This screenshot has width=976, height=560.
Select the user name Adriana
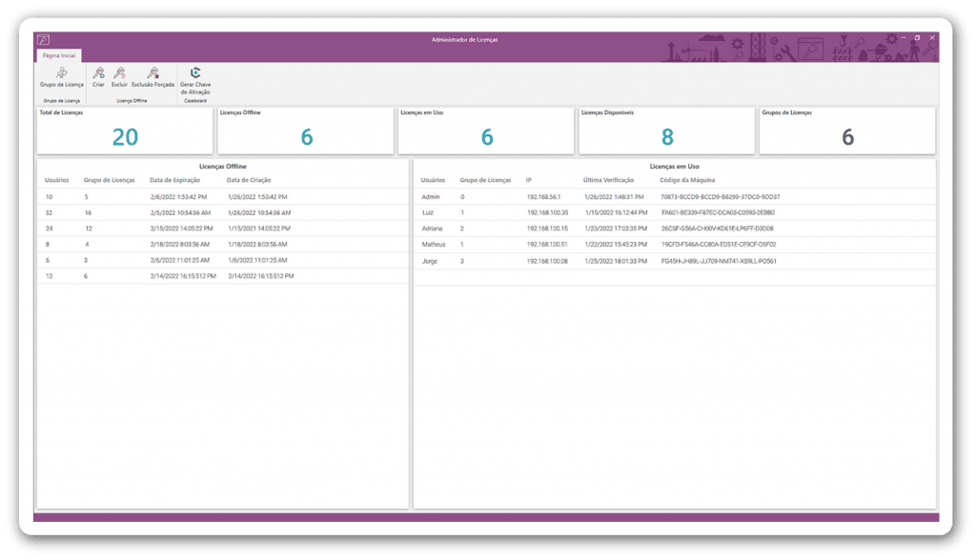[x=432, y=229]
